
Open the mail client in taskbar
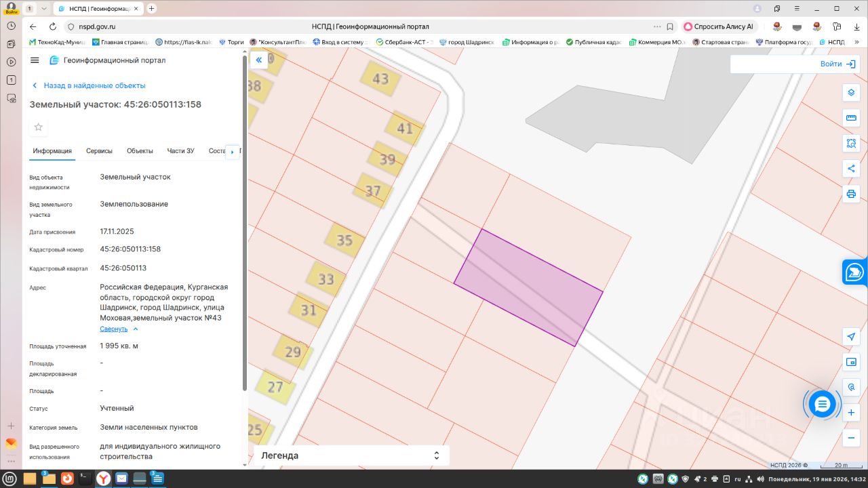point(121,479)
